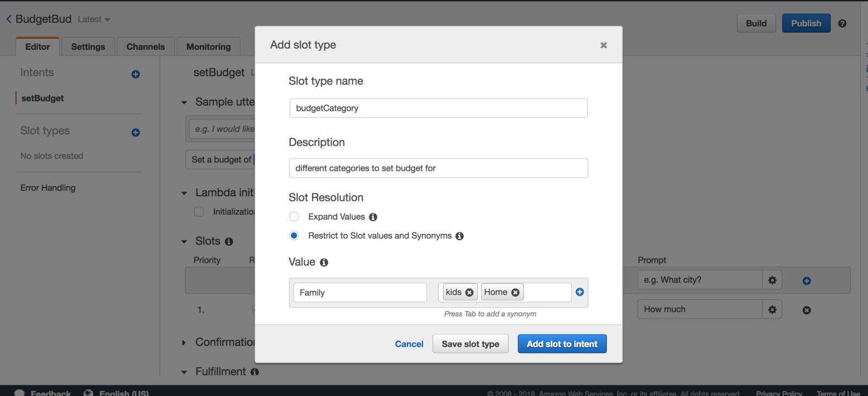Switch to the Settings tab
Image resolution: width=868 pixels, height=396 pixels.
88,47
